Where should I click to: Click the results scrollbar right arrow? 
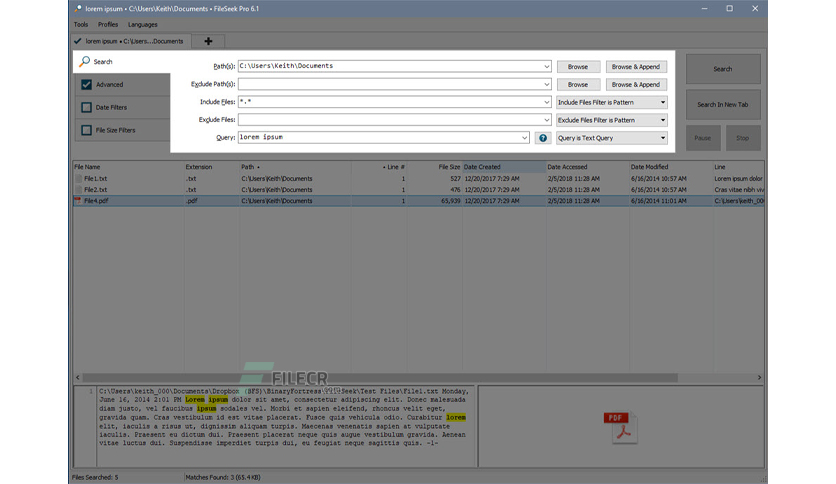pos(759,377)
